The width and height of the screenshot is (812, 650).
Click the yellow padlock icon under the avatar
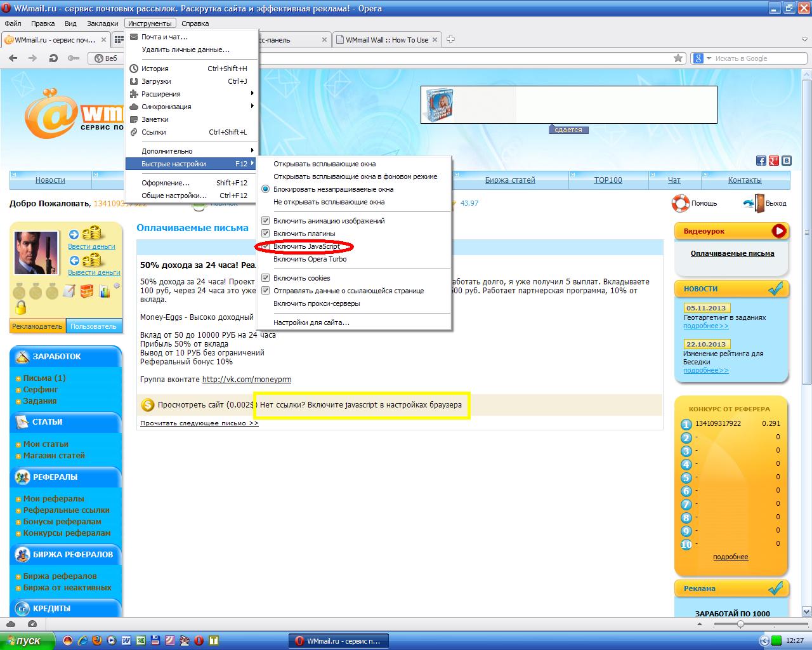click(20, 308)
